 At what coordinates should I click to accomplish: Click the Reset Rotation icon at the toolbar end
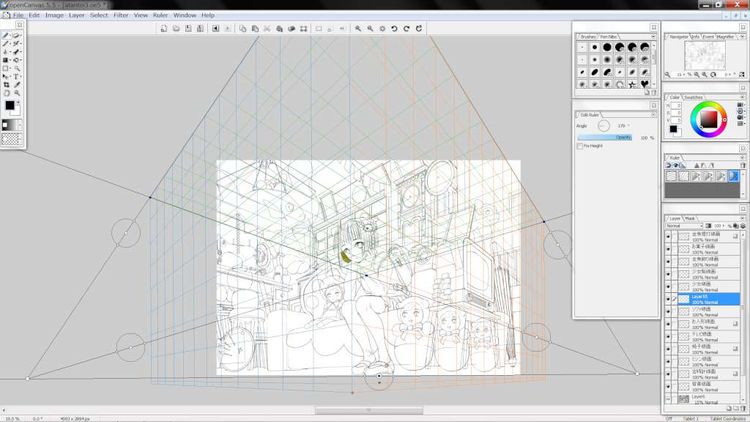click(419, 29)
